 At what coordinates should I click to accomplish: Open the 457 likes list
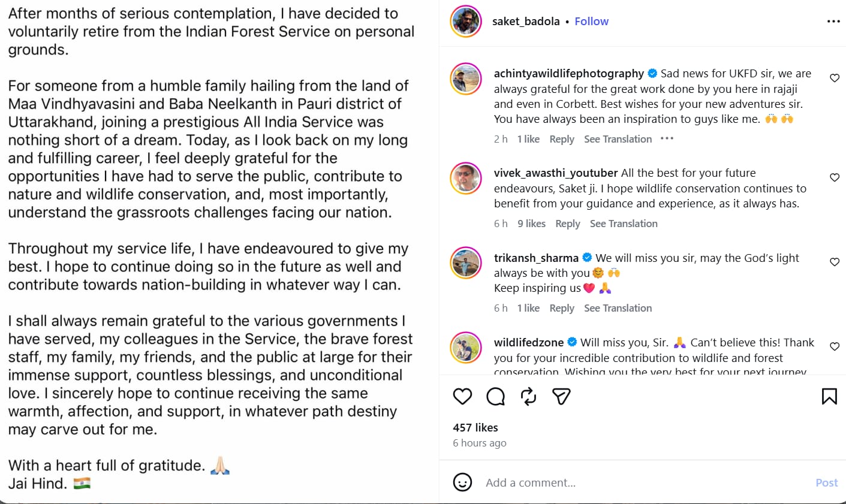pyautogui.click(x=475, y=427)
